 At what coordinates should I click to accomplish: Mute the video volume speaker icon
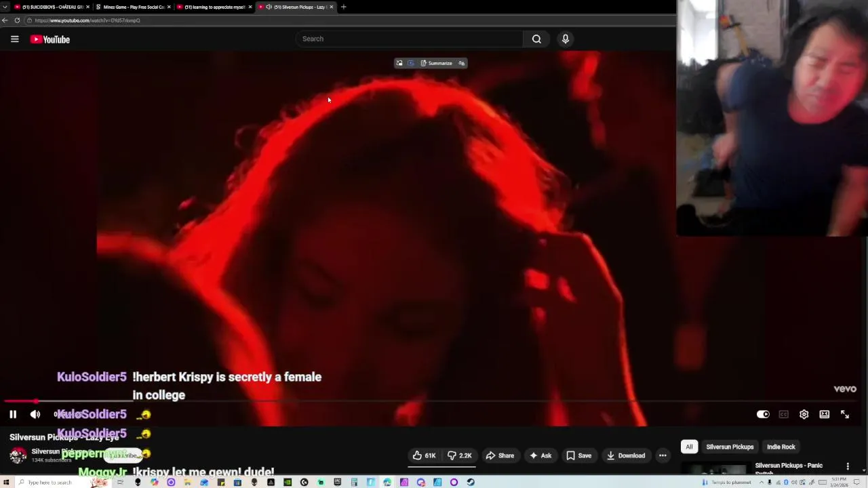(35, 414)
